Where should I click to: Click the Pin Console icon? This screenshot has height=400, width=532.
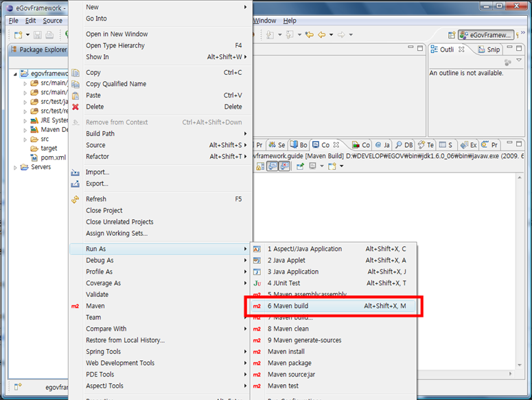point(300,166)
